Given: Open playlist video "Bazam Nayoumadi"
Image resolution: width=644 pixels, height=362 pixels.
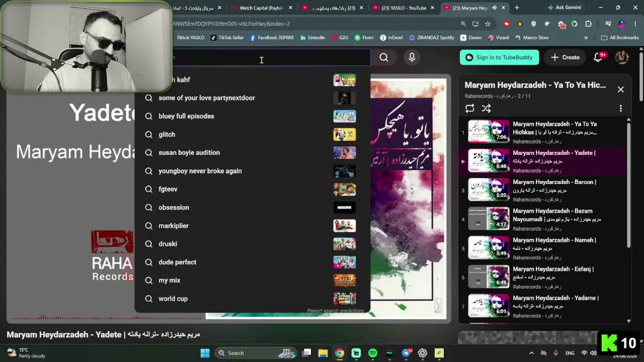Looking at the screenshot, I should (543, 220).
